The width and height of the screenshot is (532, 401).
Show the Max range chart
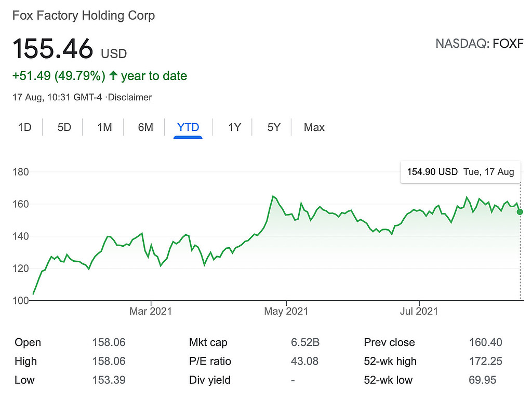coord(314,127)
